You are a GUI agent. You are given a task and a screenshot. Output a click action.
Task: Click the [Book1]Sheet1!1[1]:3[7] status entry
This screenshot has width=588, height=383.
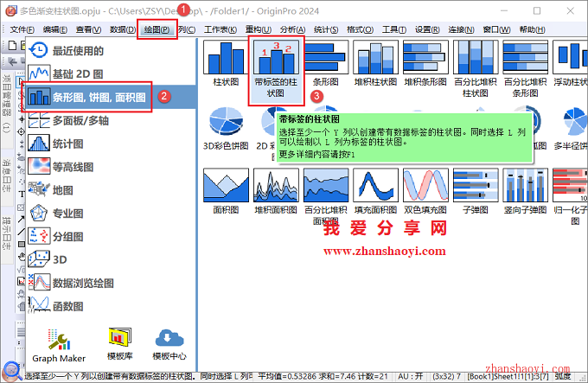(x=508, y=376)
